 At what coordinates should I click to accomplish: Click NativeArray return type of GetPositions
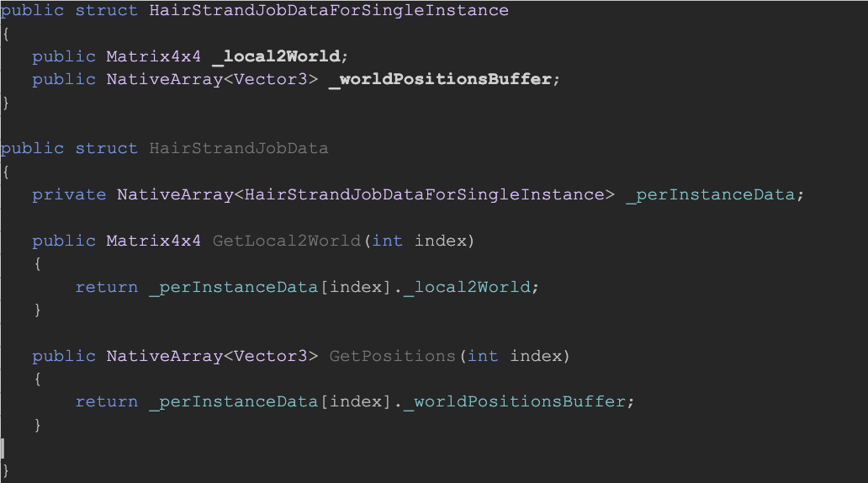[x=164, y=356]
